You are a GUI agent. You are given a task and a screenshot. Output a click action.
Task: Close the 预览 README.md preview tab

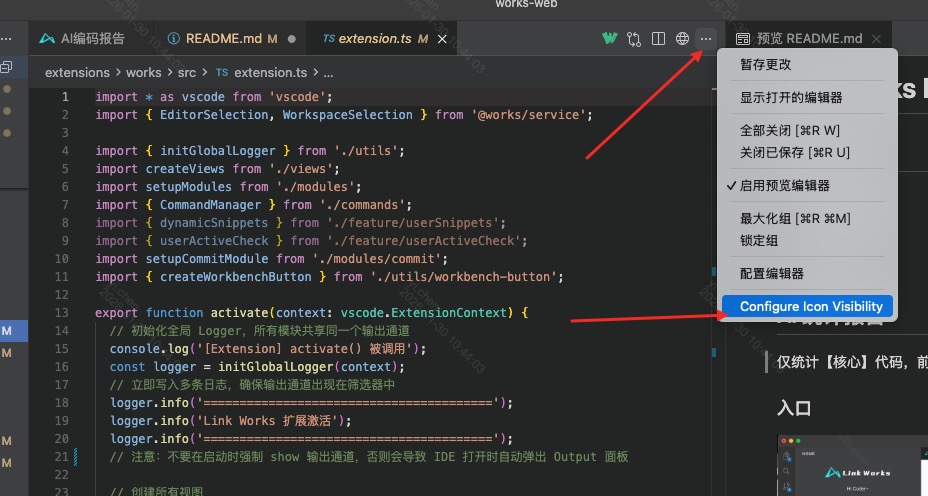coord(877,39)
